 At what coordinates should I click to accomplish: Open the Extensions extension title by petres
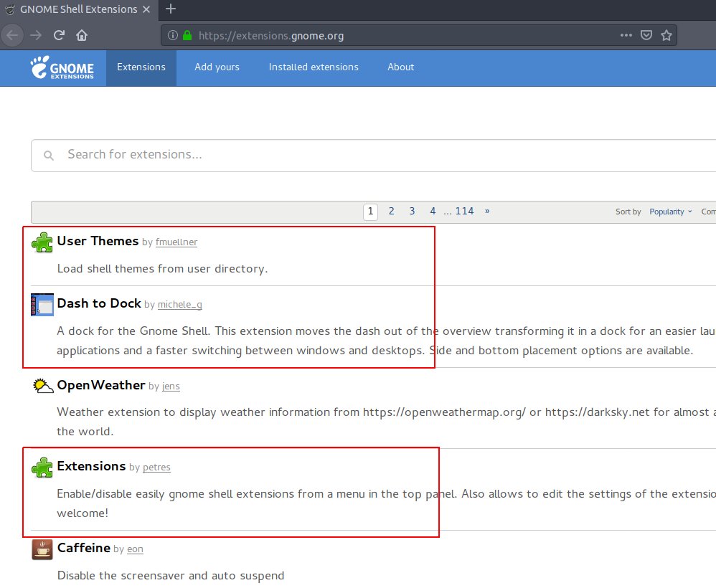[91, 466]
